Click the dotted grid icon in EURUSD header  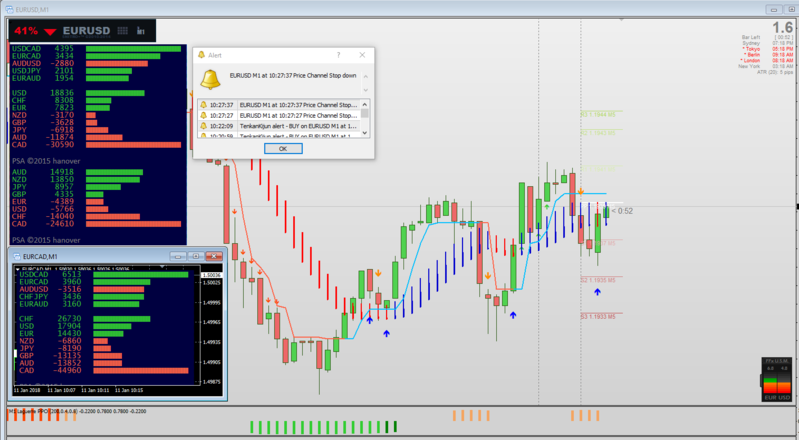(122, 31)
